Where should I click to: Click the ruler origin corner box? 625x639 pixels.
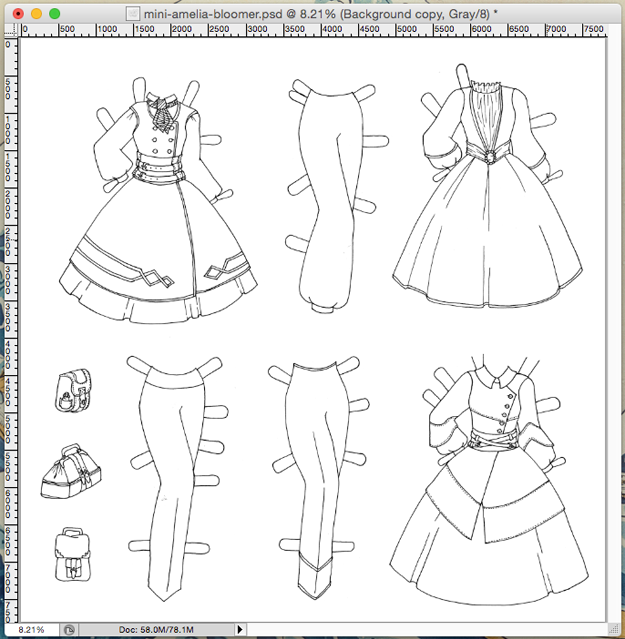11,30
